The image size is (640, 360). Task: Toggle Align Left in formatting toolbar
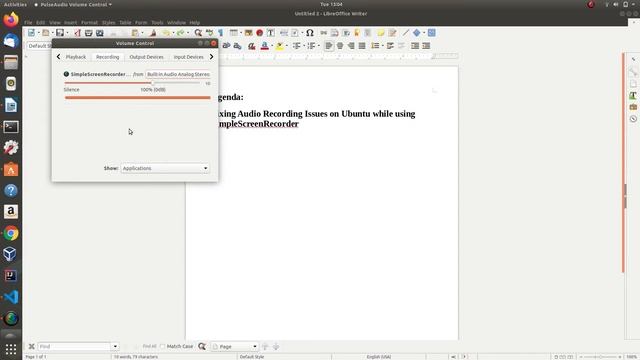click(329, 46)
